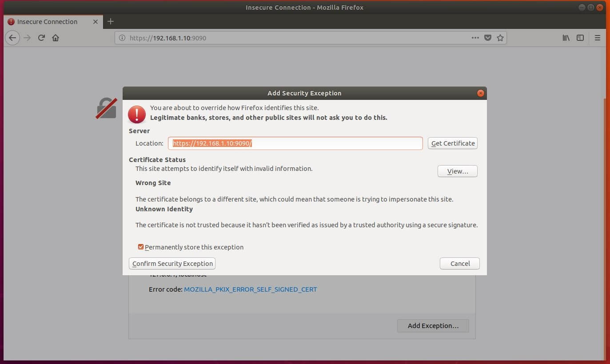Go to the Firefox home page

point(56,38)
